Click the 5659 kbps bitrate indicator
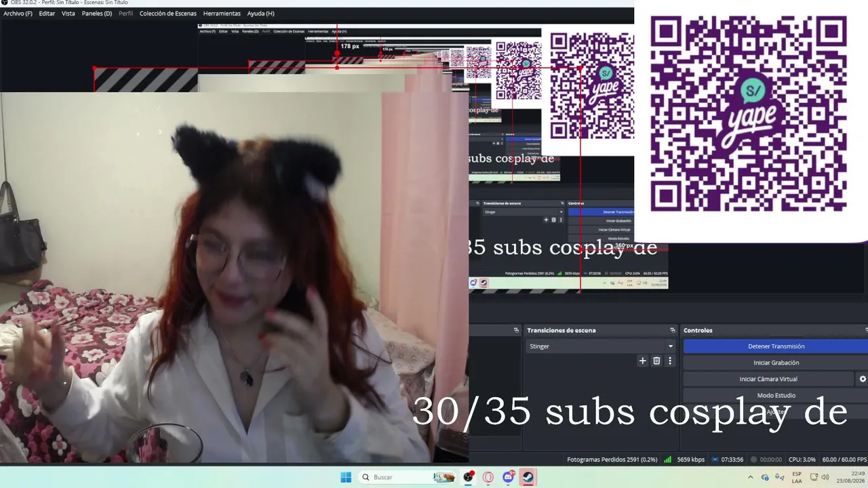The image size is (868, 488). (x=690, y=460)
